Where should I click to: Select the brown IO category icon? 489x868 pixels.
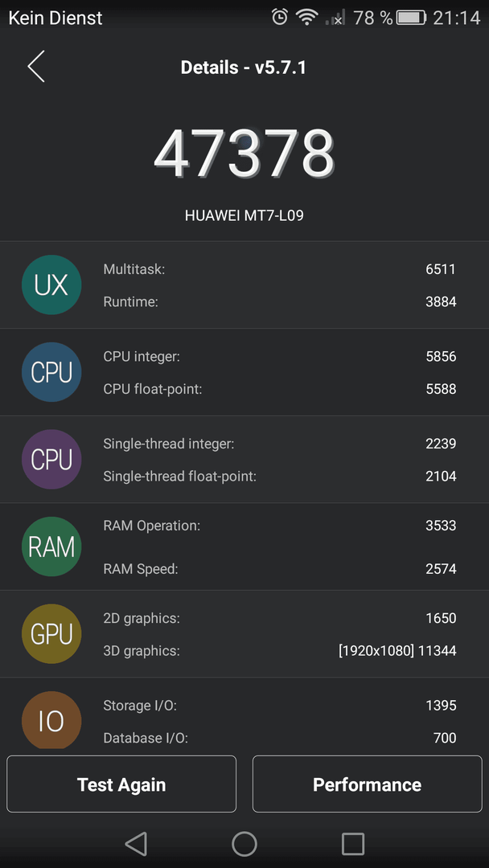coord(51,719)
